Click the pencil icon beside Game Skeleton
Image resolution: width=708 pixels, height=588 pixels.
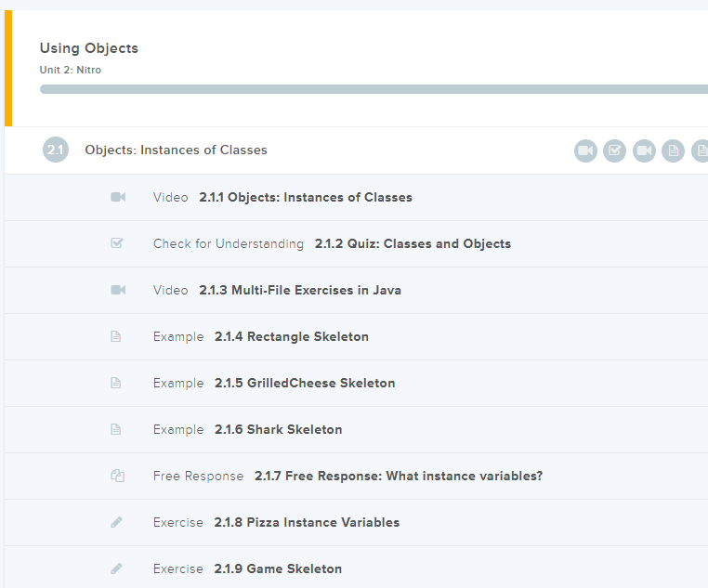click(x=116, y=568)
